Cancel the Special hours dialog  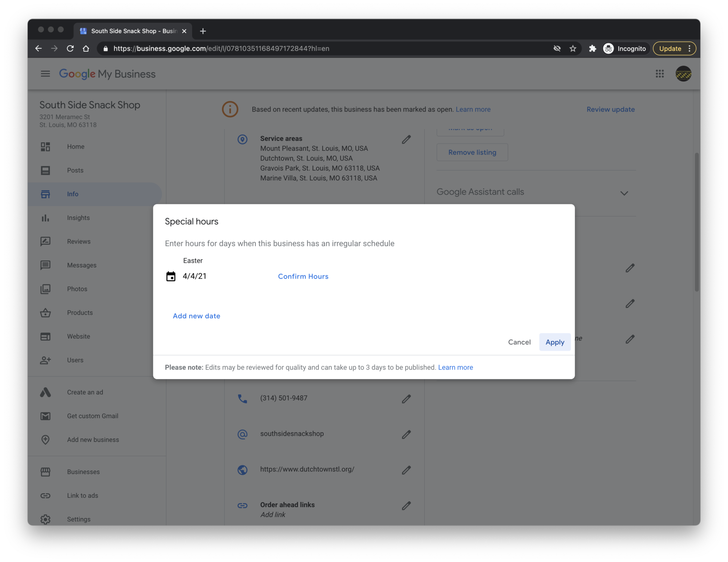click(x=519, y=342)
